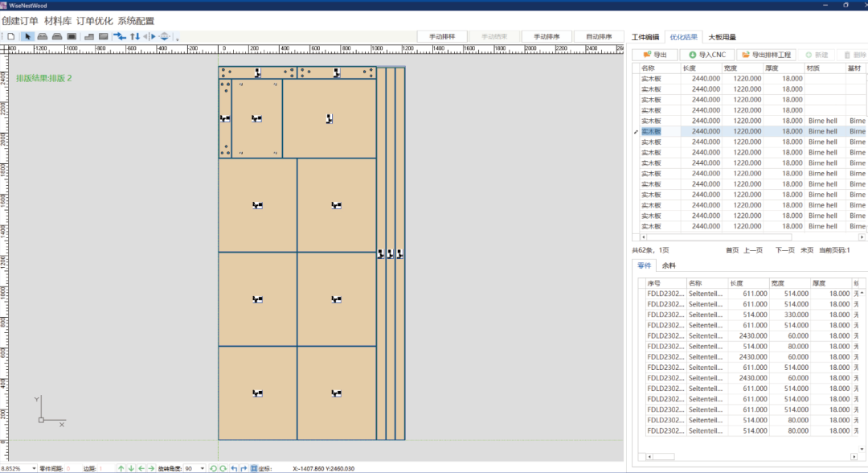Open the 旋转角度 rotation angle dropdown
This screenshot has height=473, width=868.
pyautogui.click(x=202, y=468)
